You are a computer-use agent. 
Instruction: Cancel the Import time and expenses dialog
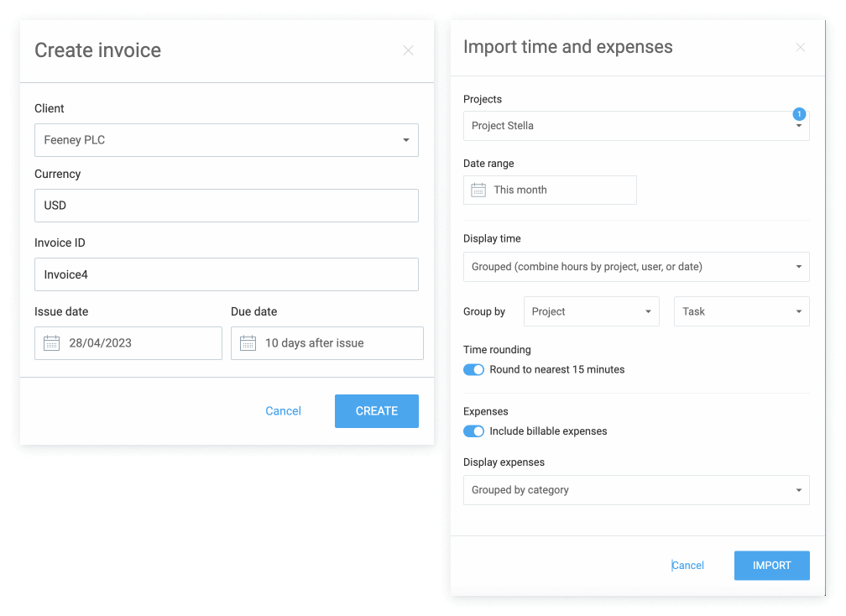tap(688, 566)
